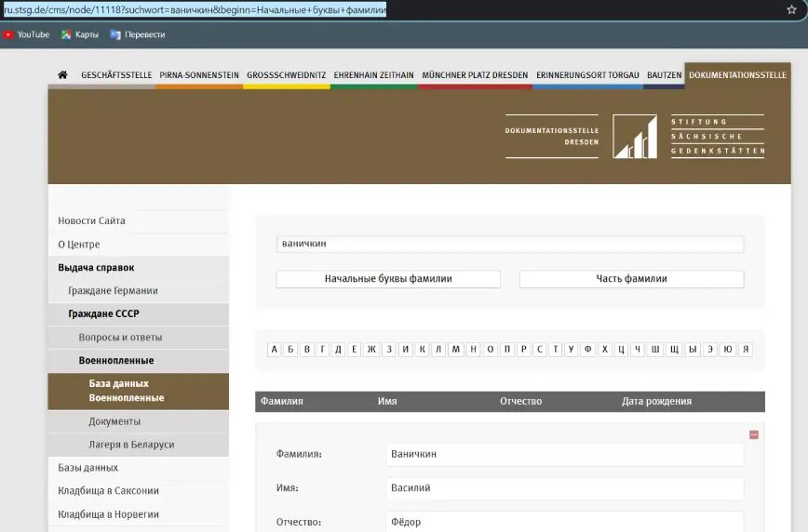Filter by letter О
The width and height of the screenshot is (808, 532).
click(490, 350)
